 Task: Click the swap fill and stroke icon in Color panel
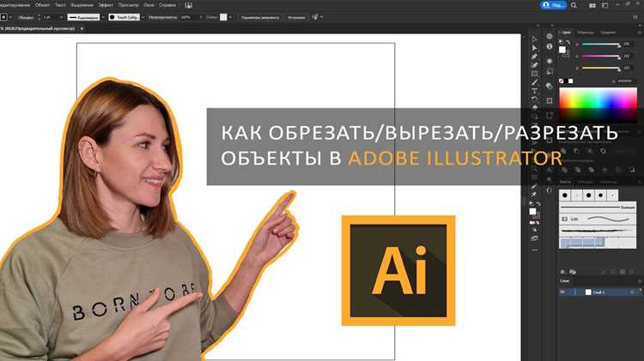tap(568, 42)
